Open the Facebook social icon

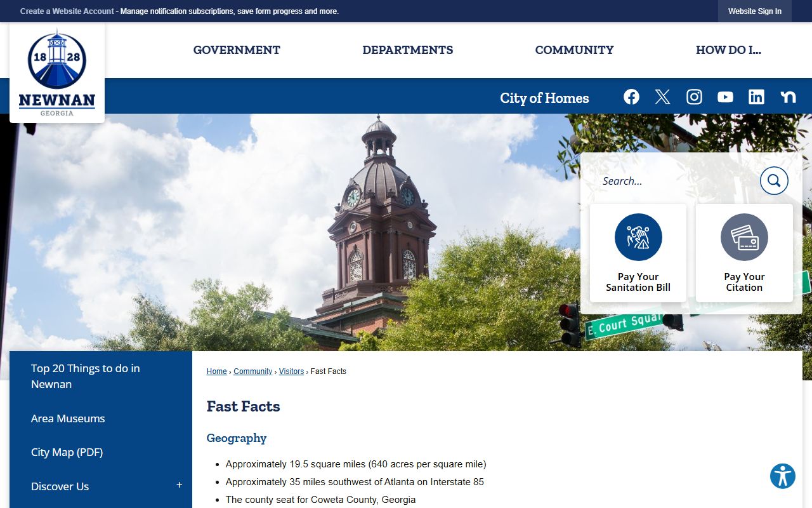[631, 97]
